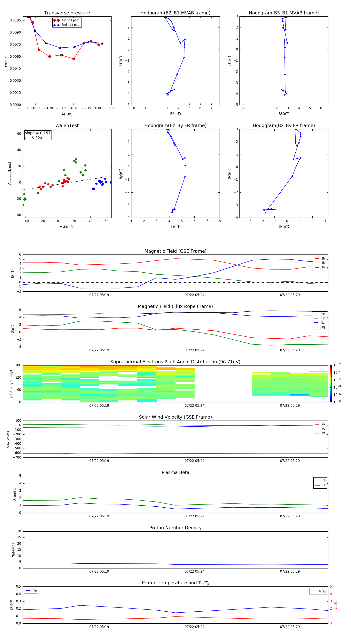
Task: Click the 'Vx' legend entry
Action: coord(320,424)
